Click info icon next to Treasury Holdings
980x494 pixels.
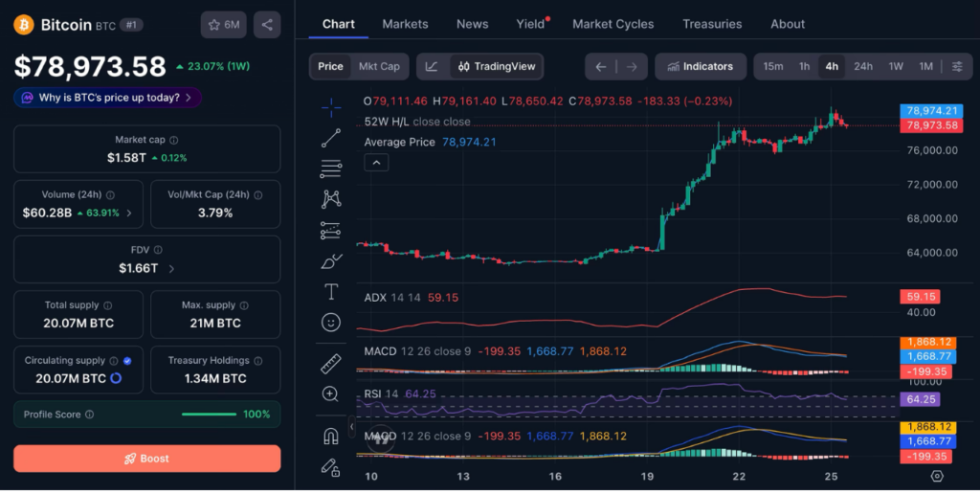pos(258,361)
